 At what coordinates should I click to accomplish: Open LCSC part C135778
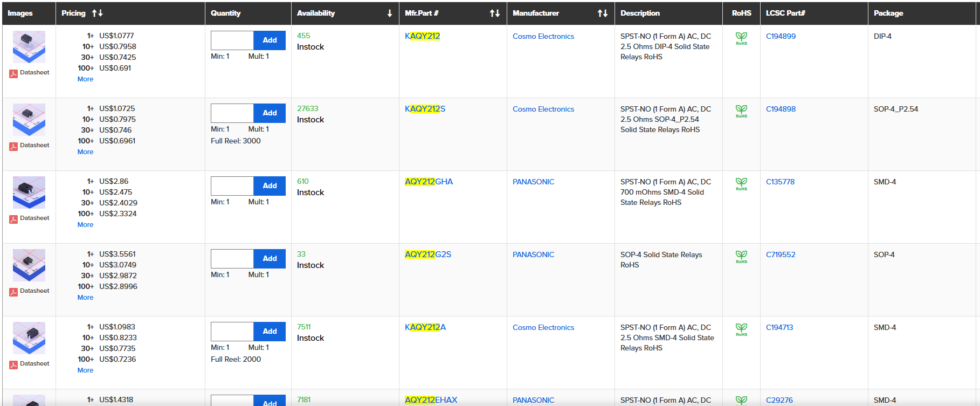coord(780,182)
